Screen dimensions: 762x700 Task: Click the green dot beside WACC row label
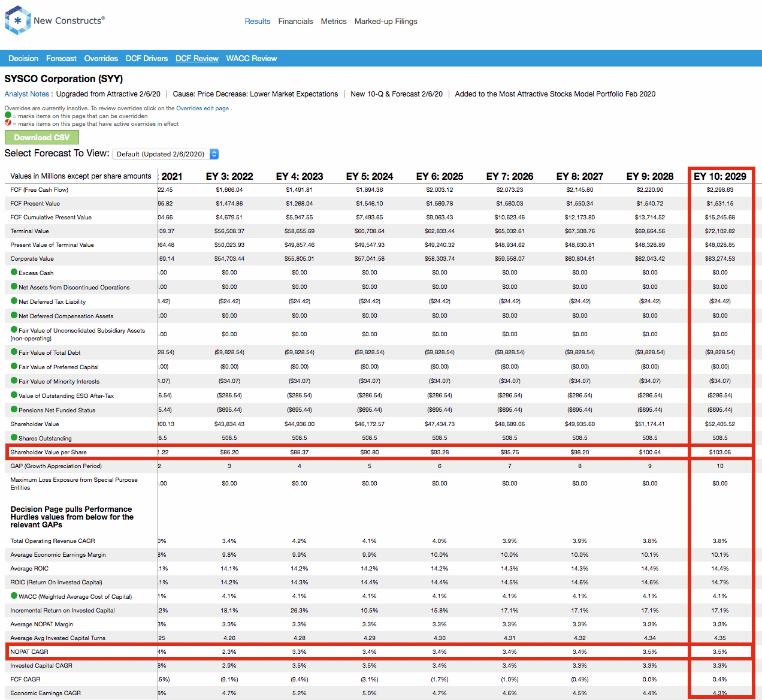14,596
